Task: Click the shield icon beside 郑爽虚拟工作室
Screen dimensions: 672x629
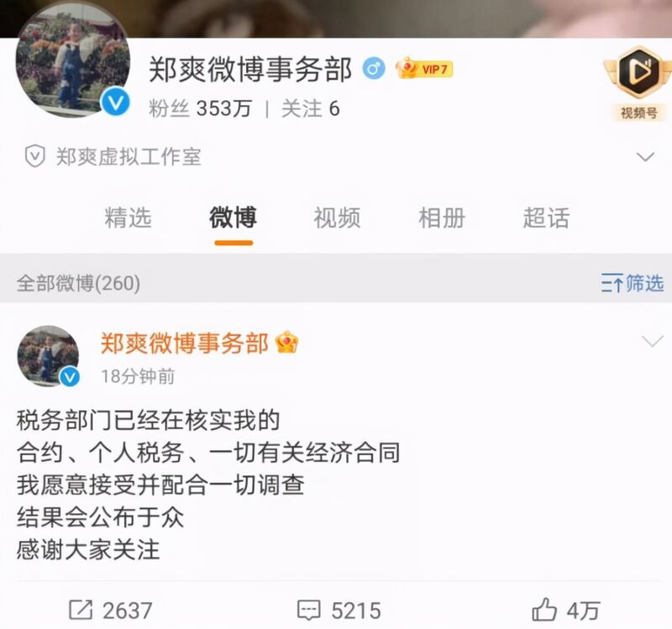Action: point(34,156)
